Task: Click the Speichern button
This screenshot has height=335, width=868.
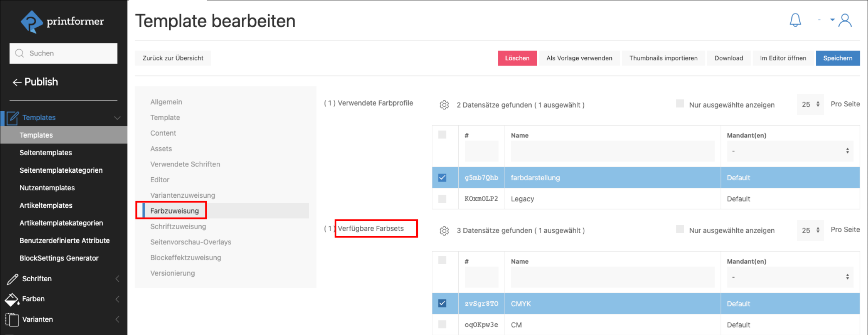Action: tap(837, 58)
